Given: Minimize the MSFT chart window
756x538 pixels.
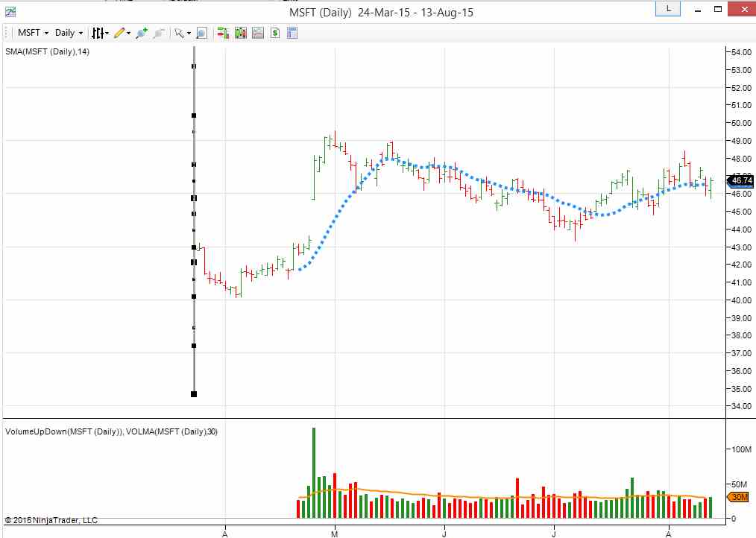Looking at the screenshot, I should (698, 10).
